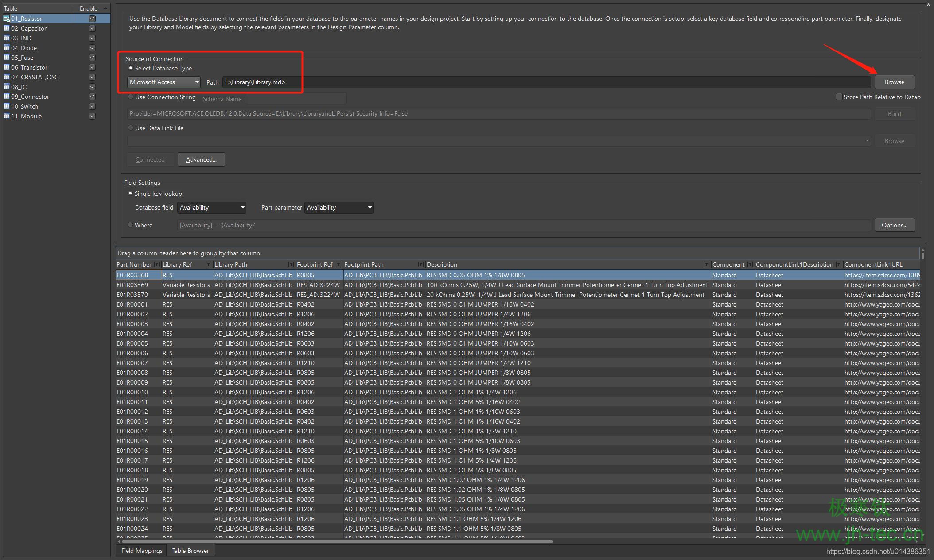Open the Part Number column filter icon
The width and height of the screenshot is (934, 560).
coord(157,264)
